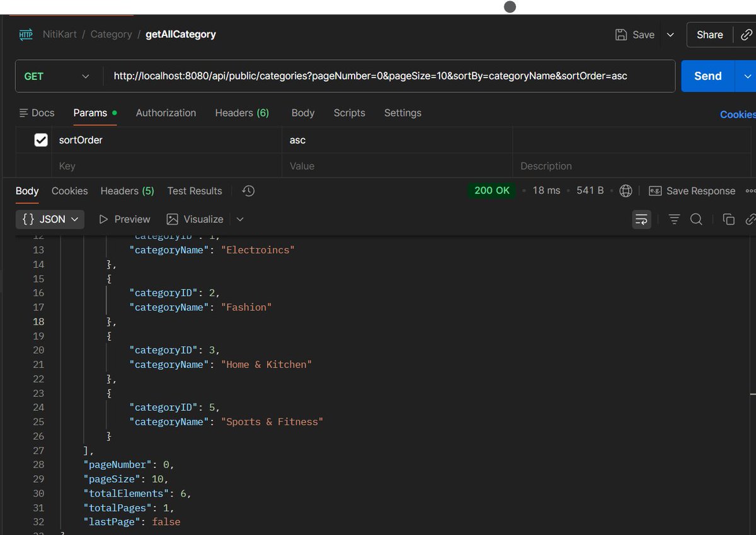The width and height of the screenshot is (756, 535).
Task: Click the empty Key input field
Action: click(166, 166)
